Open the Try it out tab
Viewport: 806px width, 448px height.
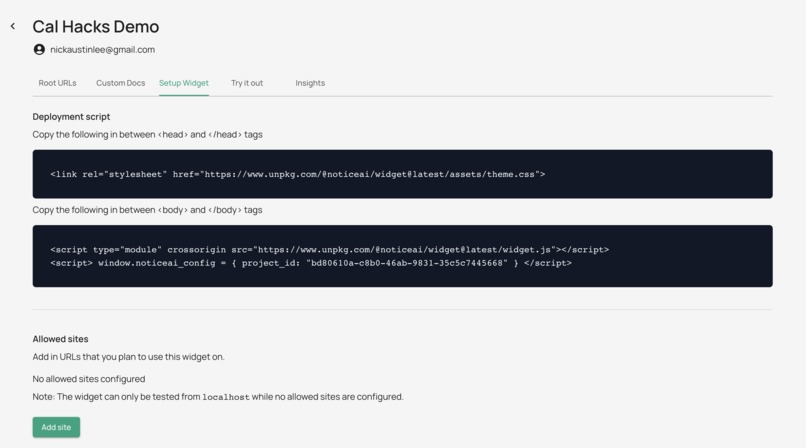tap(247, 83)
